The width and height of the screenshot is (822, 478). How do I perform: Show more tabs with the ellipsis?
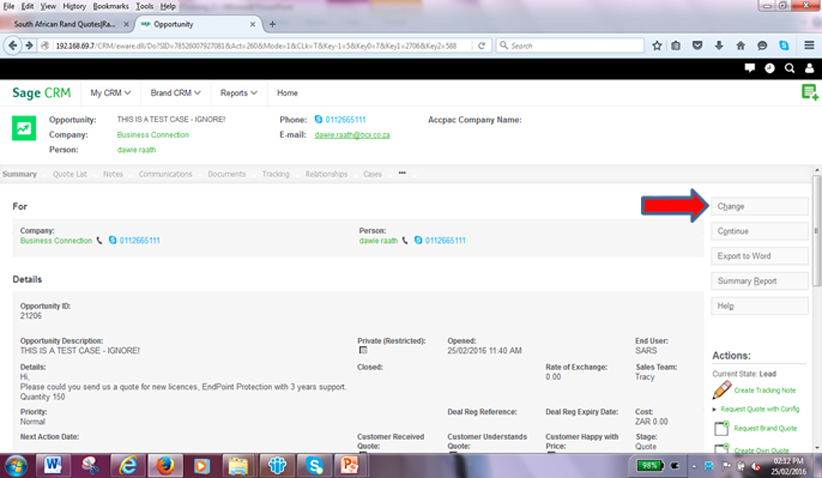click(x=402, y=173)
